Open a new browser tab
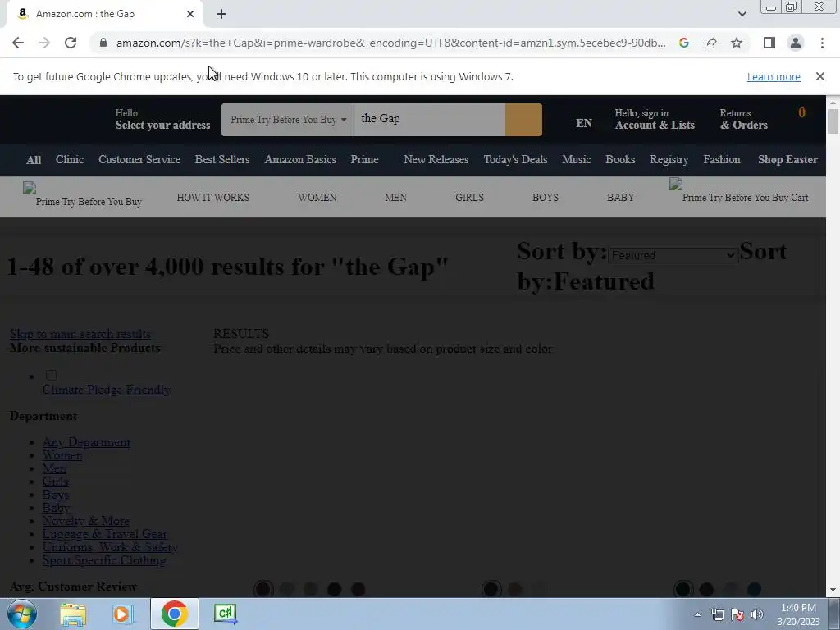 (221, 15)
